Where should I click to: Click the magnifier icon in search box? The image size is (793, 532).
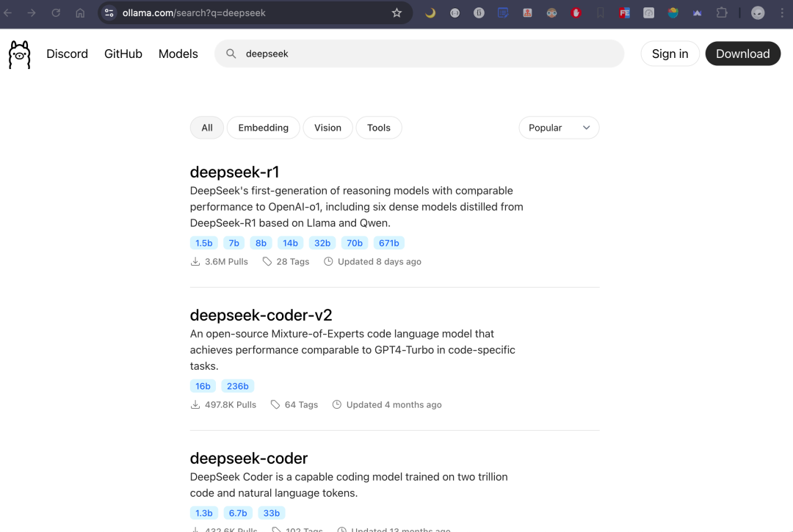point(231,54)
